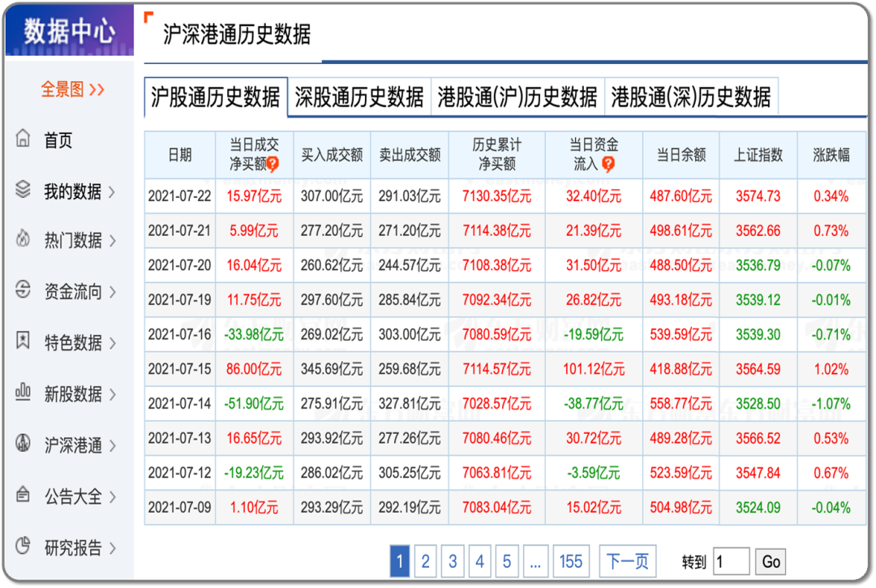Click the globe icon beside 沪深港通
This screenshot has width=876, height=588.
(23, 443)
